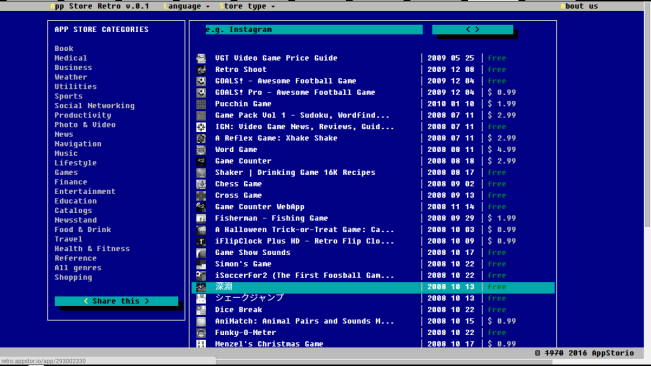
Task: Open the Social Networking category
Action: coord(95,106)
